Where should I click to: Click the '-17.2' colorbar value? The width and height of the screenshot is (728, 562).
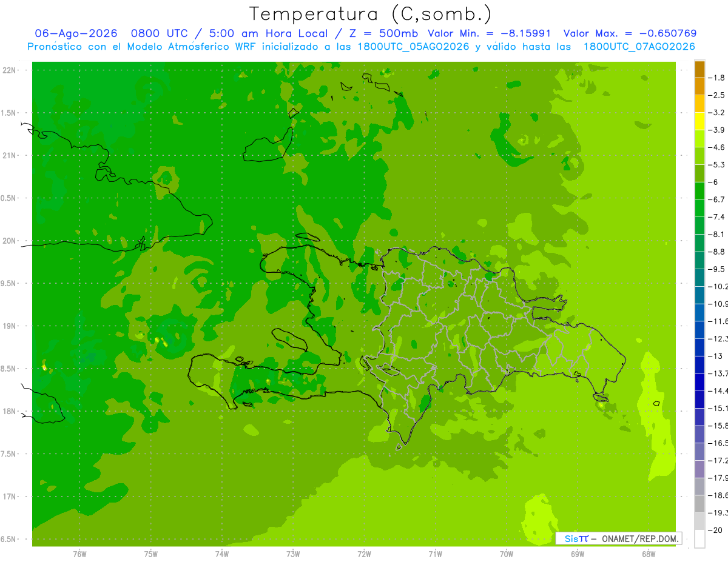pyautogui.click(x=718, y=460)
